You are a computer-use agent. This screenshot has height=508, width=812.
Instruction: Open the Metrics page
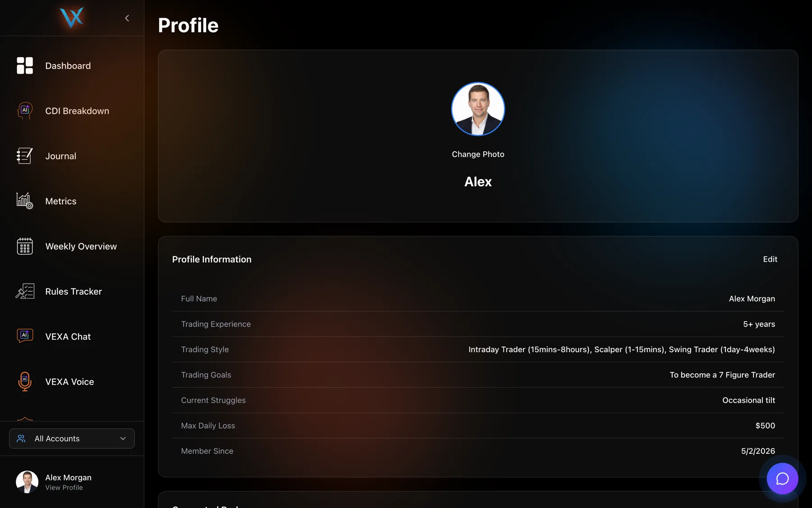point(61,201)
